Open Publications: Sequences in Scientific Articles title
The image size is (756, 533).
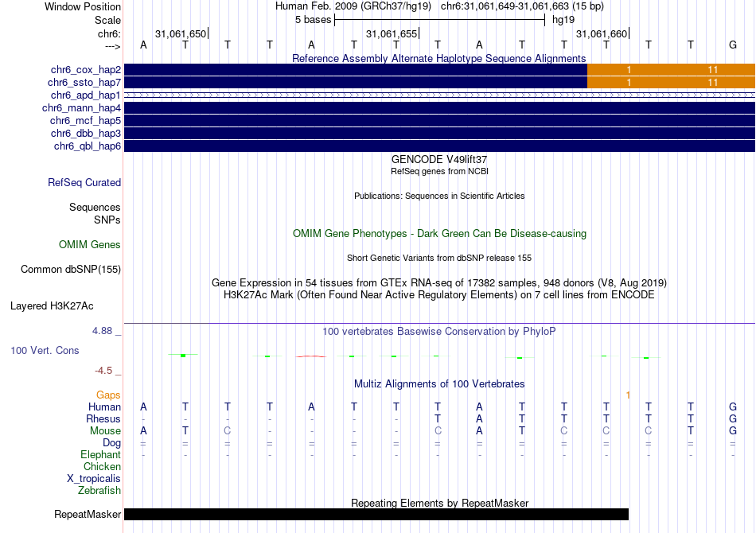point(439,196)
